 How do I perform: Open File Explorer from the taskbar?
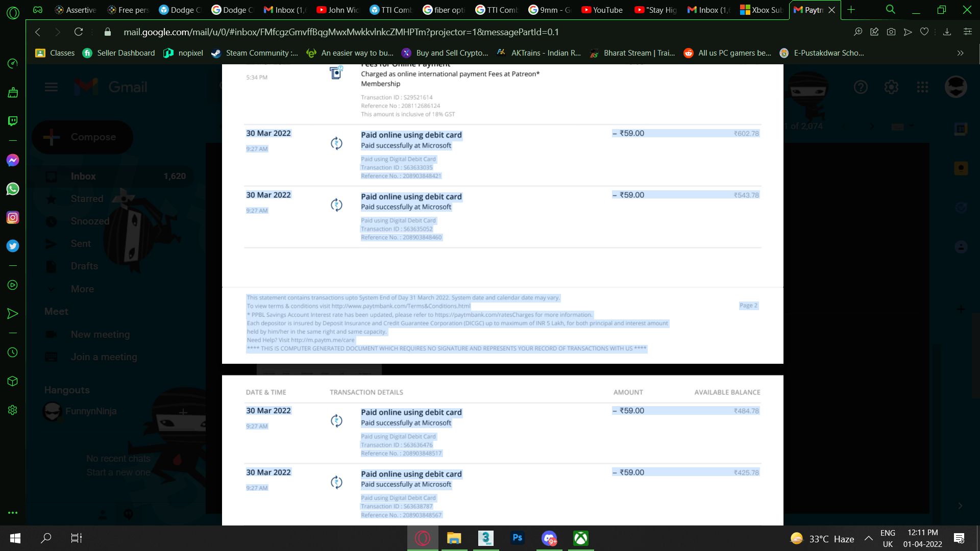(454, 538)
